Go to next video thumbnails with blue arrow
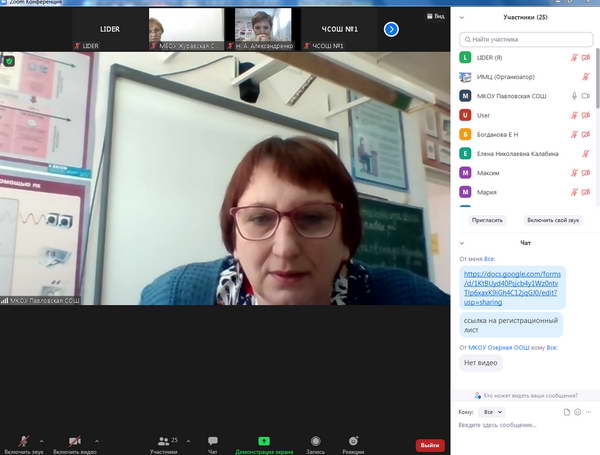Image resolution: width=600 pixels, height=455 pixels. (x=391, y=29)
